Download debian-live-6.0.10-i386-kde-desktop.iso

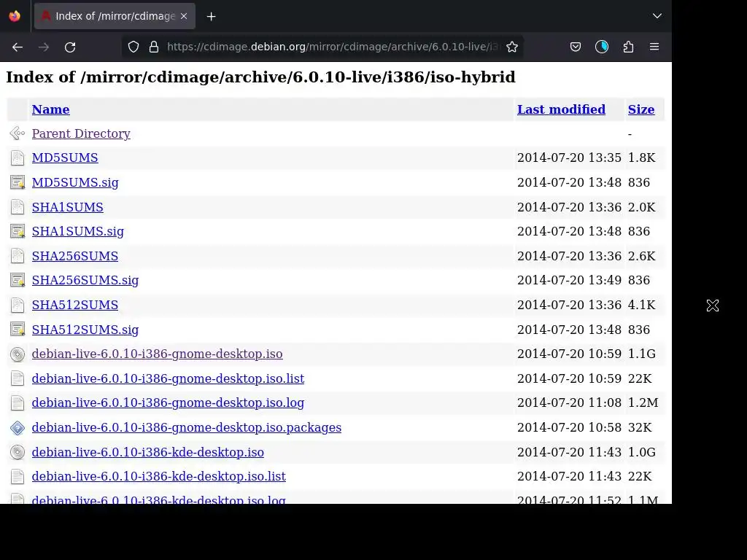click(x=147, y=452)
